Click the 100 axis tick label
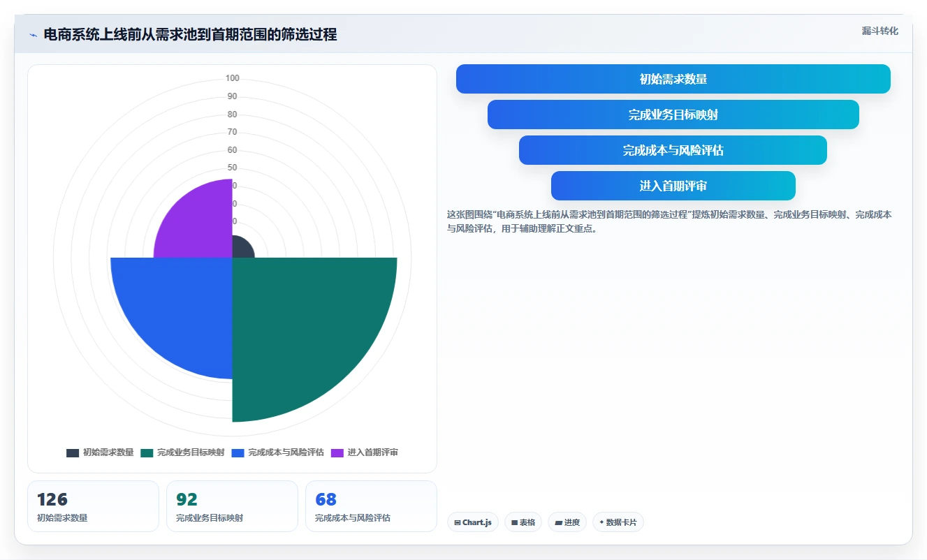The width and height of the screenshot is (927, 560). tap(233, 78)
